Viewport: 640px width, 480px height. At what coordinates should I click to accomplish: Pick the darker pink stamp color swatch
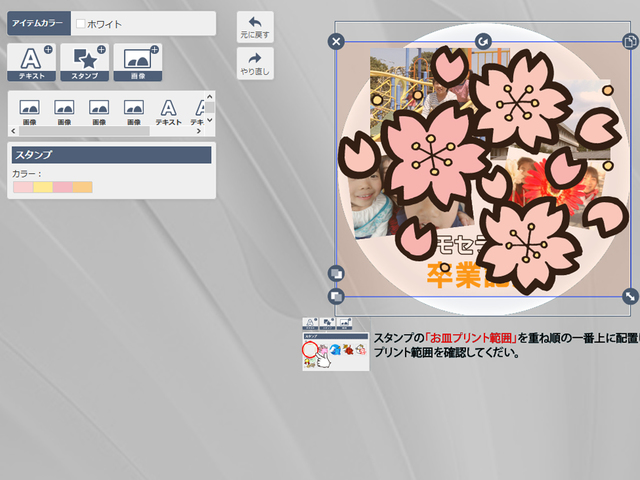63,187
